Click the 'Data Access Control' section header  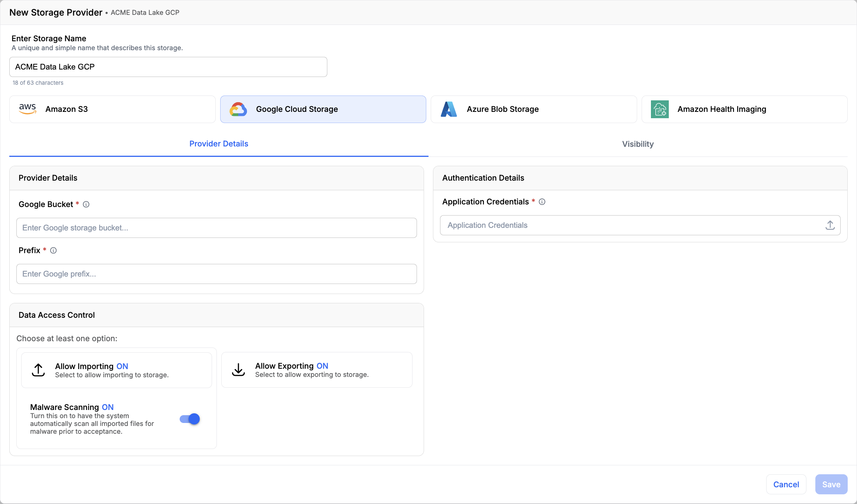click(216, 315)
